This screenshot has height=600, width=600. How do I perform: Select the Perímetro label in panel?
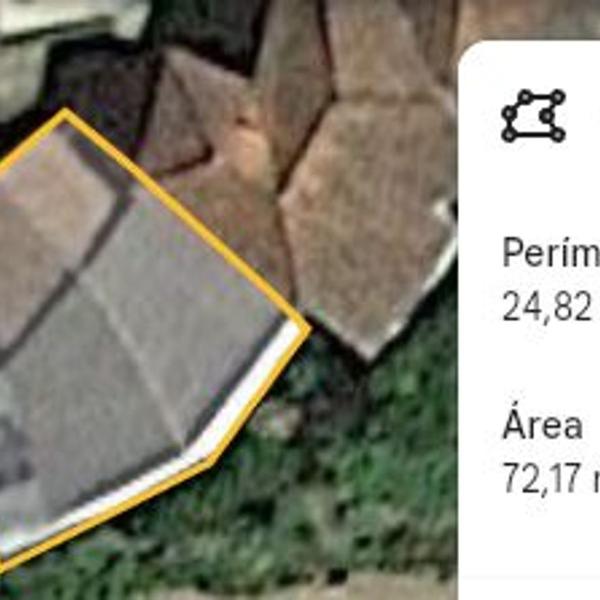[551, 253]
